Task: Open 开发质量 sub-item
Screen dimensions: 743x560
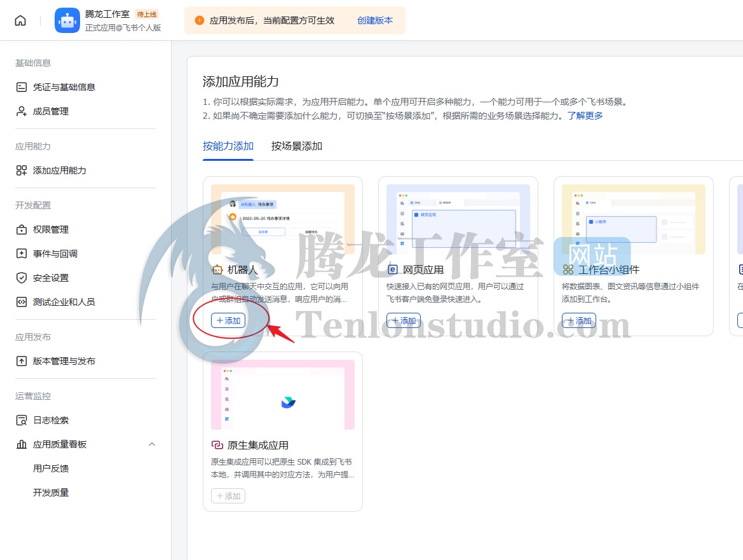Action: point(51,493)
